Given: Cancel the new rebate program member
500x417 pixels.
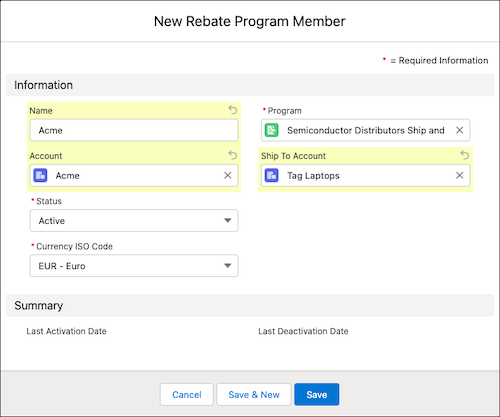Looking at the screenshot, I should tap(187, 394).
